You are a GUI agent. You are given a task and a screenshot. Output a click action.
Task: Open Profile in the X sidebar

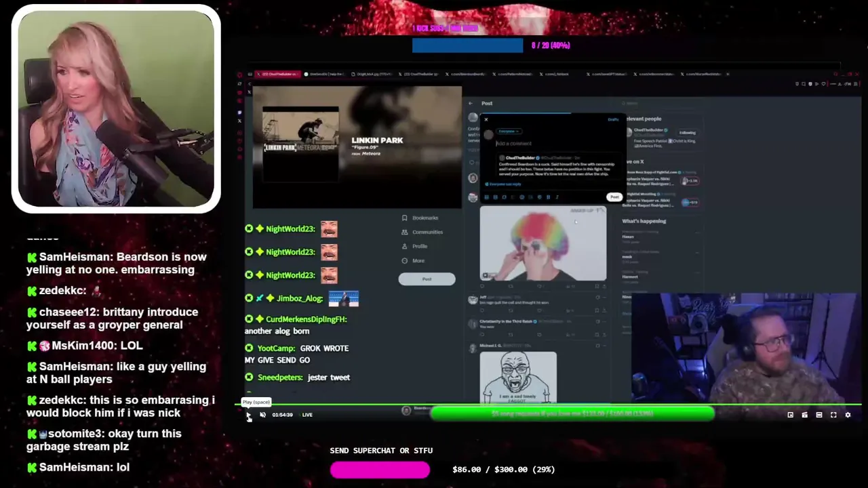click(415, 246)
